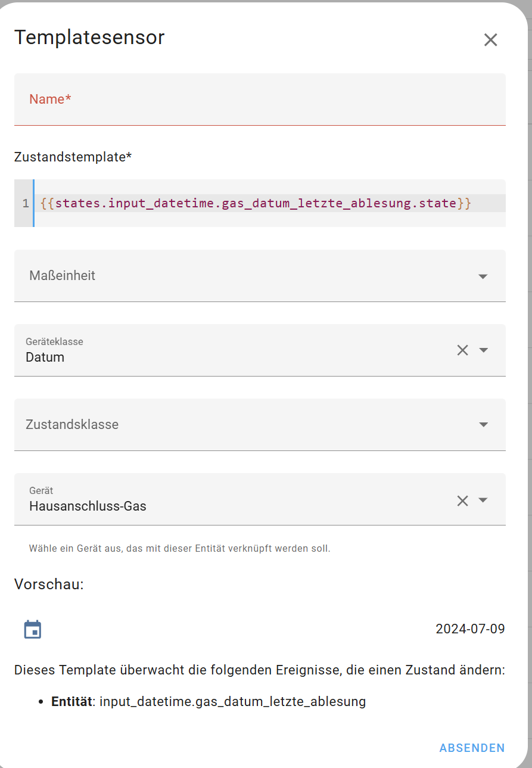Click the Datum value in Geräteklasse
The height and width of the screenshot is (768, 532).
[x=45, y=357]
